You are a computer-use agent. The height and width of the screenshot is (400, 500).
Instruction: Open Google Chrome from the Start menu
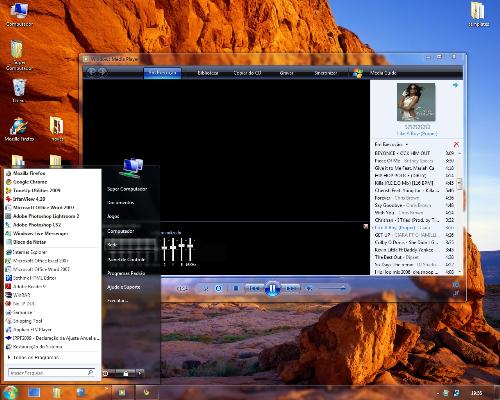tap(53, 182)
